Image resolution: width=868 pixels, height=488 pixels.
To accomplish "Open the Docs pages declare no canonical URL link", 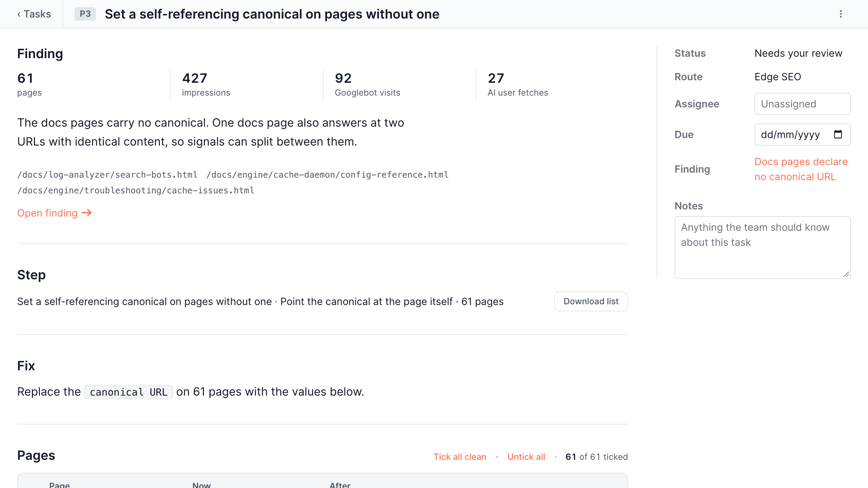I will pos(801,169).
